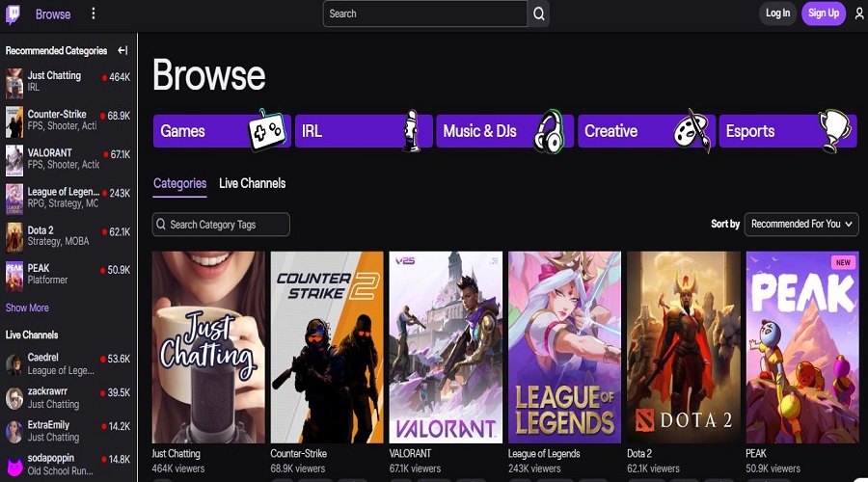The image size is (868, 482).
Task: Open sodapoppin's channel avatar
Action: tap(14, 466)
